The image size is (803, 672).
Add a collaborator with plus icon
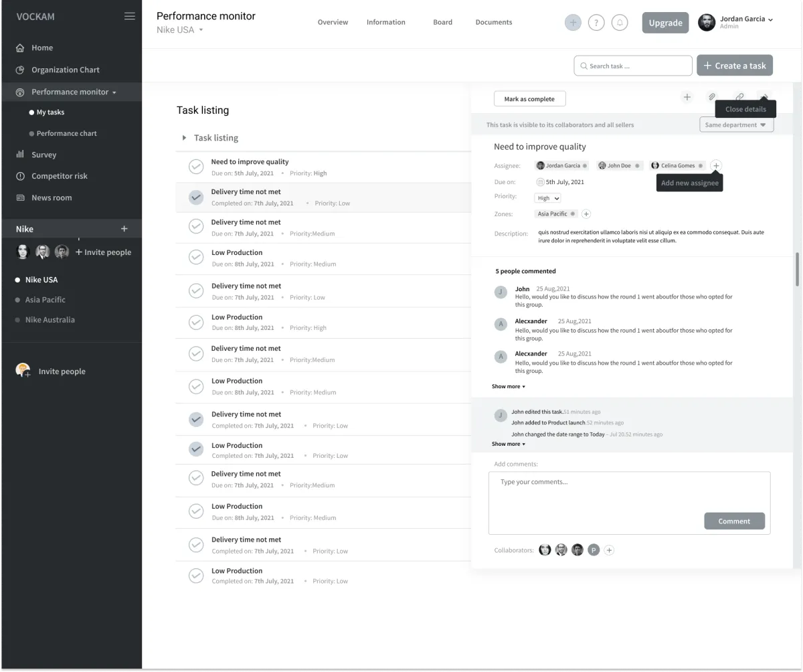click(609, 550)
